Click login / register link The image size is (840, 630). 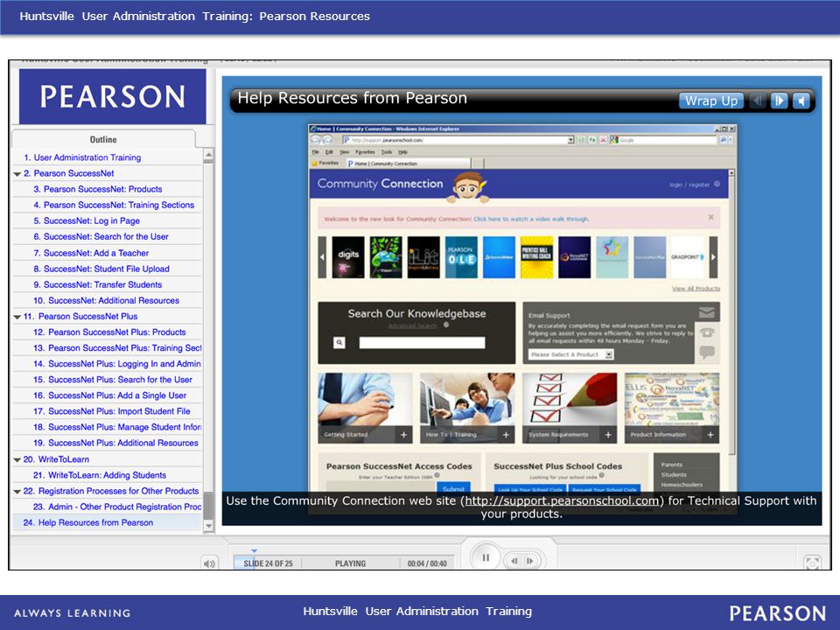point(689,185)
